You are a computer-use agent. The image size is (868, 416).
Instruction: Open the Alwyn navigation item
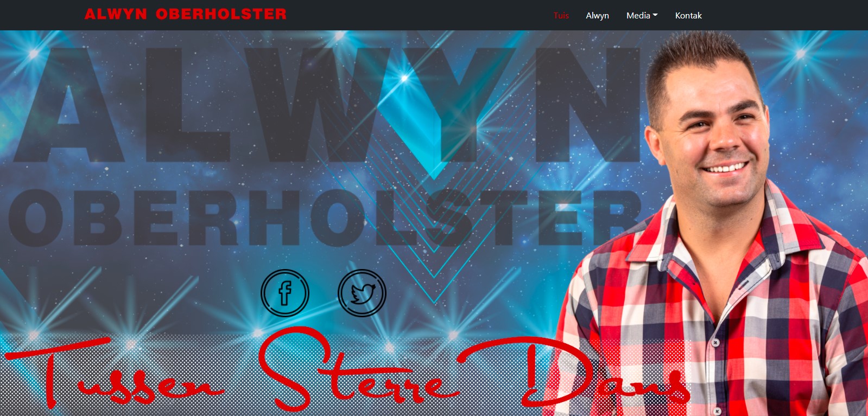pyautogui.click(x=597, y=16)
